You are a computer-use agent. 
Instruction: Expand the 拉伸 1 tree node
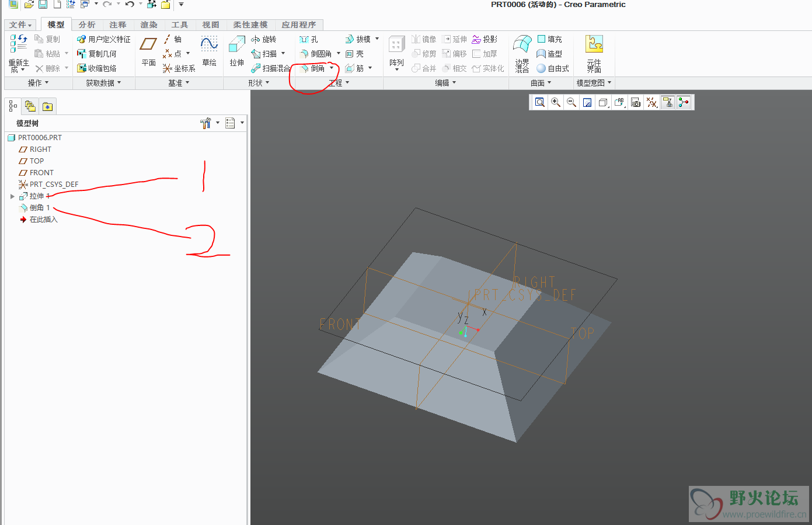[12, 196]
